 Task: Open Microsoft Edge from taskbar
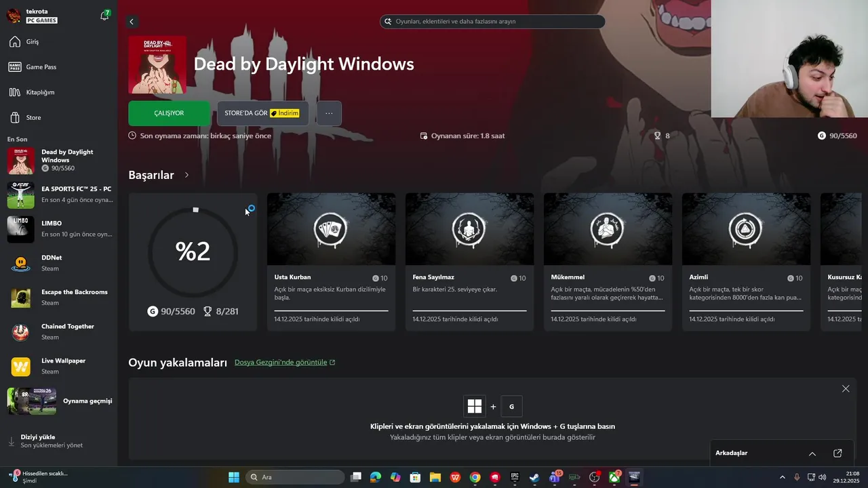click(376, 477)
